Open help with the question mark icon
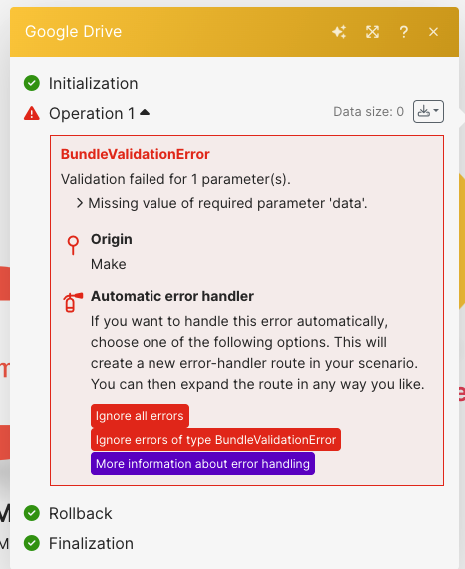The image size is (465, 569). point(403,32)
